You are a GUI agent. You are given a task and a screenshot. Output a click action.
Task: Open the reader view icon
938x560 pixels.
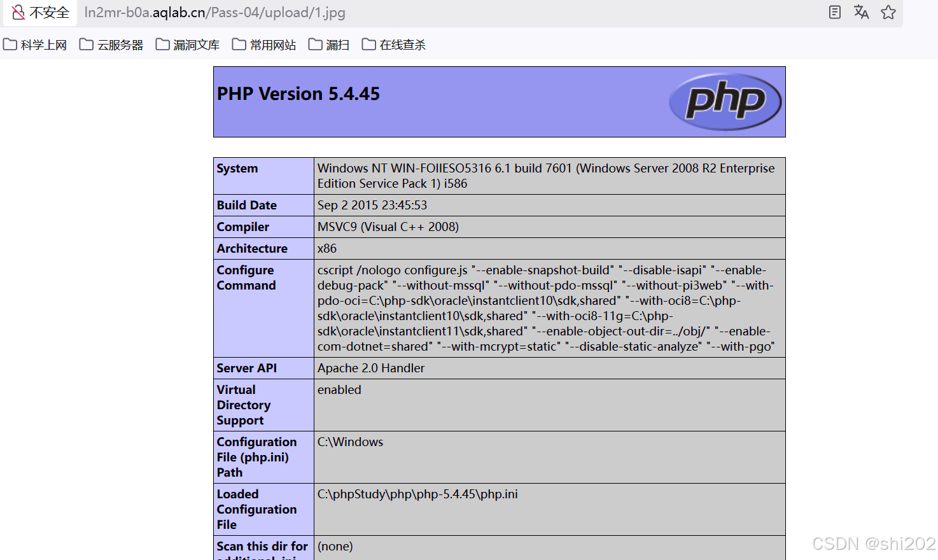pyautogui.click(x=835, y=12)
